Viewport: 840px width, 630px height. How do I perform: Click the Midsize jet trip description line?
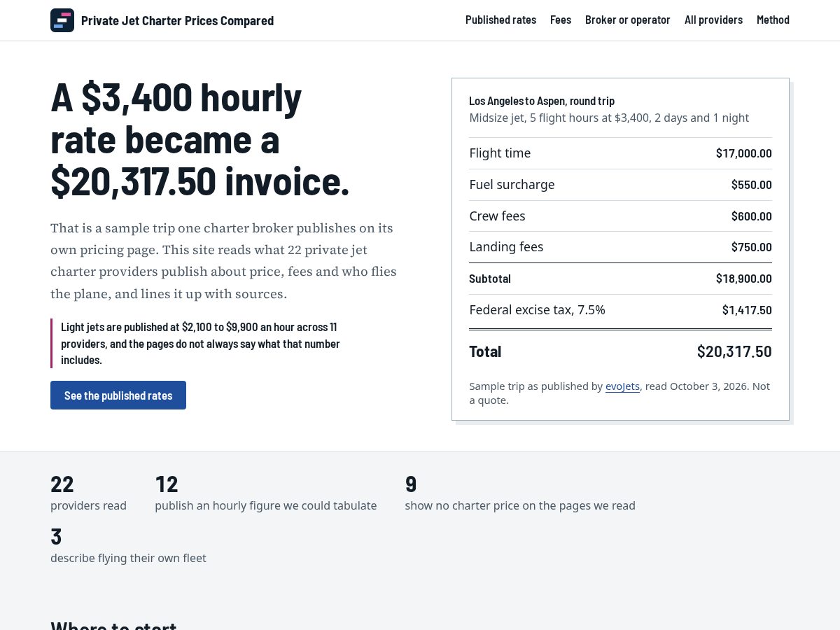point(609,118)
